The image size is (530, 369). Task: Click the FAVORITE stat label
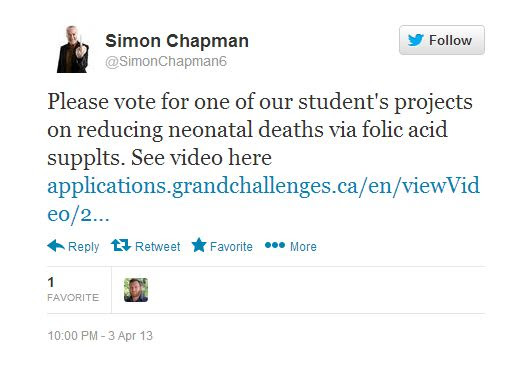(x=73, y=297)
